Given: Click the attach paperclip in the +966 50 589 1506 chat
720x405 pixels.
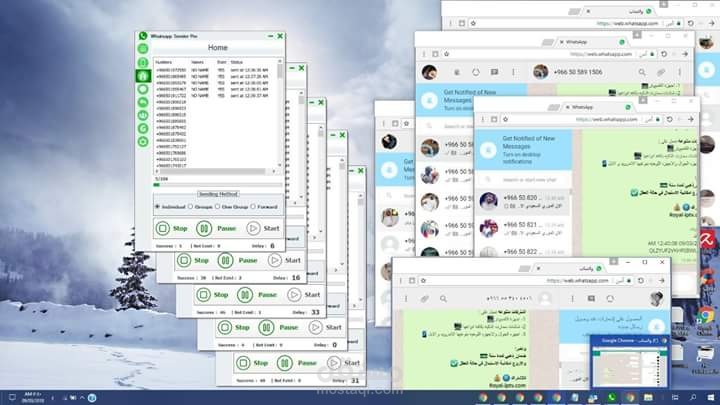Looking at the screenshot, I should [661, 72].
